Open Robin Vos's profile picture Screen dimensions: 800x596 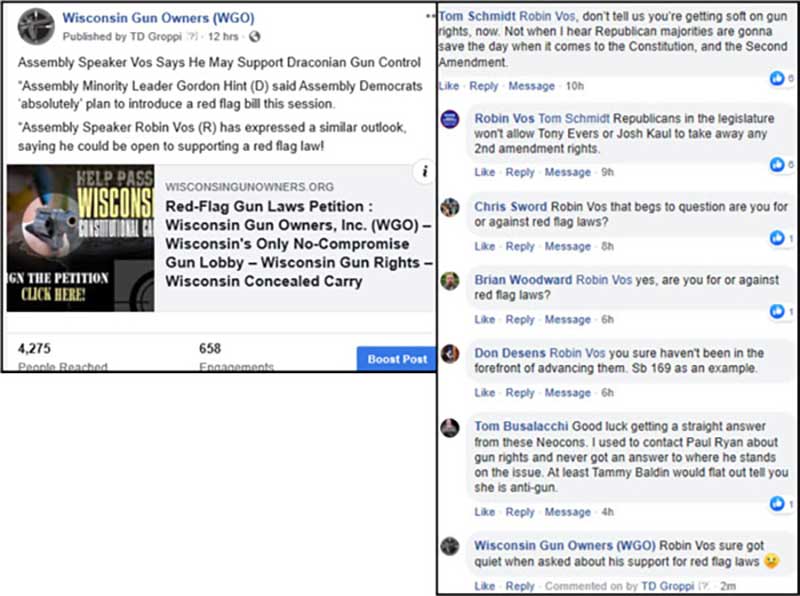click(450, 119)
